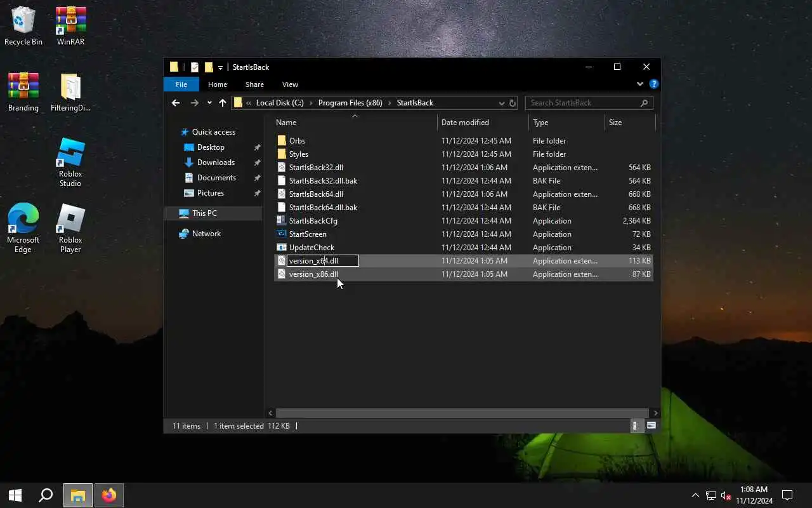Open the View ribbon tab

click(x=290, y=84)
